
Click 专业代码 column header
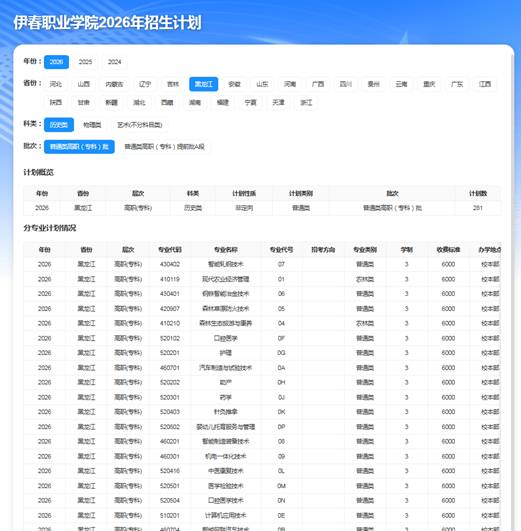170,250
